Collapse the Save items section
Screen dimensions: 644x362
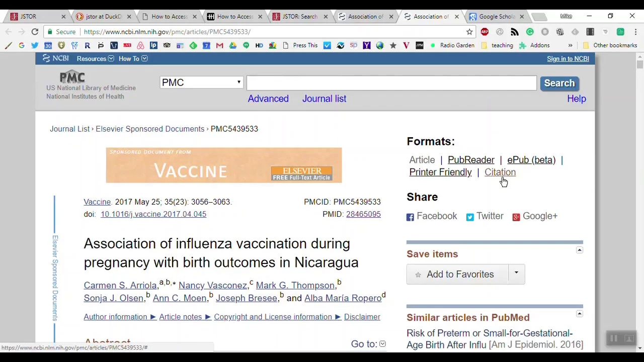coord(580,250)
